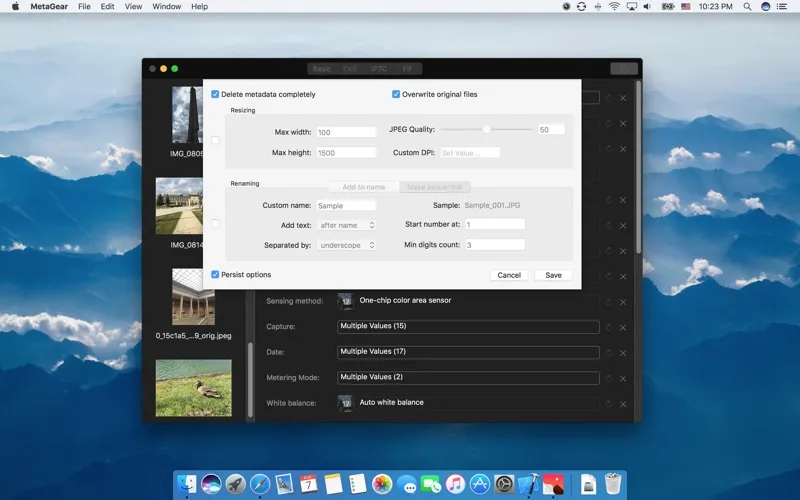Open the Window menu
The image size is (800, 500).
click(x=166, y=7)
